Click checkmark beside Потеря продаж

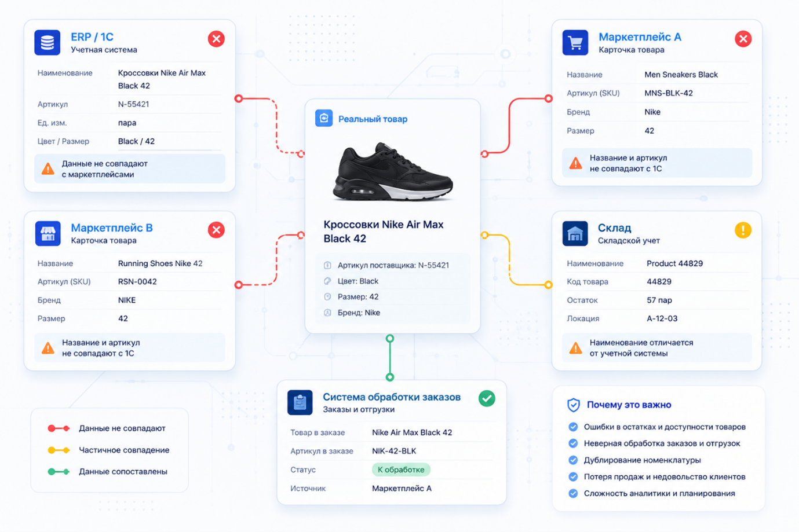(573, 477)
